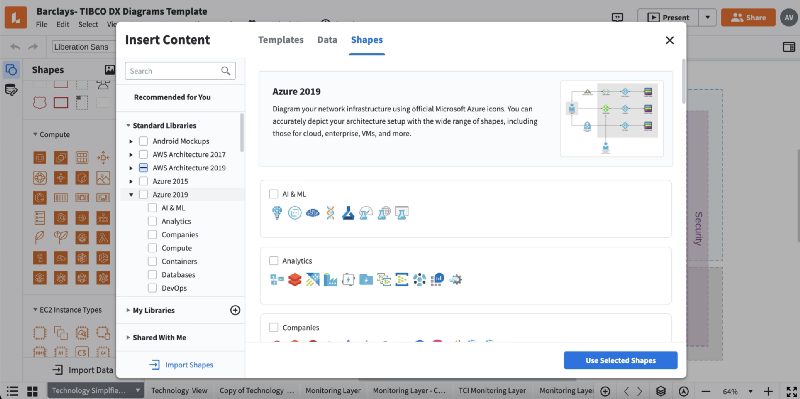Select the lightbulb AI & ML shape icon
This screenshot has width=800, height=399.
coord(277,213)
